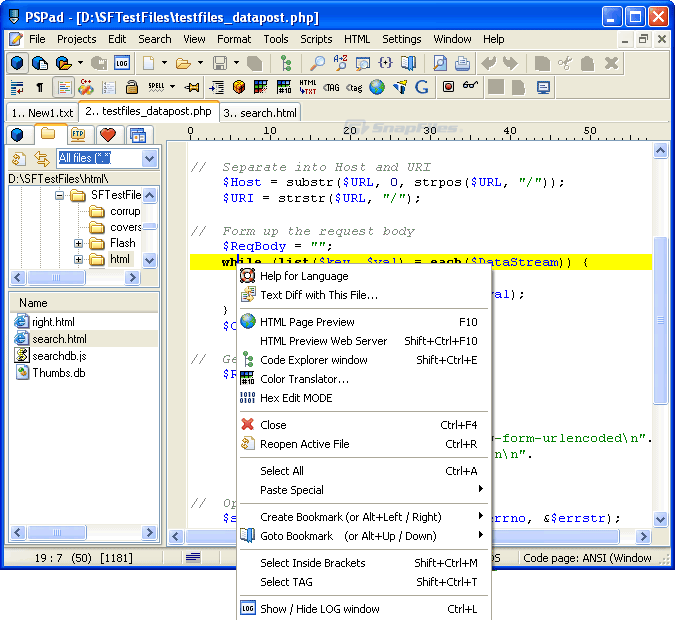Screen dimensions: 675x626
Task: Click the fullscreen monitor icon
Action: 543,87
